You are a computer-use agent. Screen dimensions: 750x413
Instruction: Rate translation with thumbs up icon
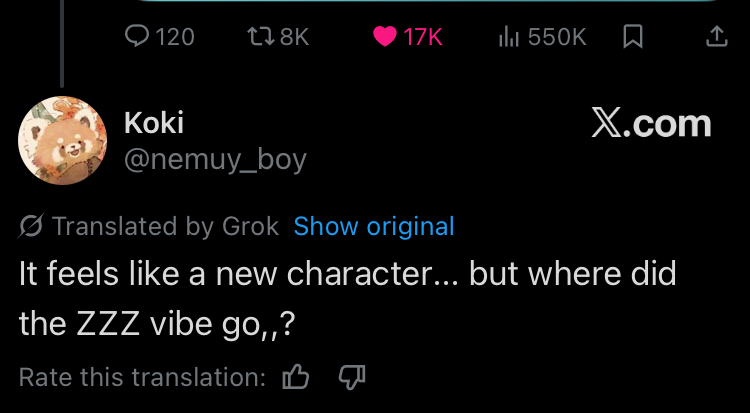click(296, 377)
